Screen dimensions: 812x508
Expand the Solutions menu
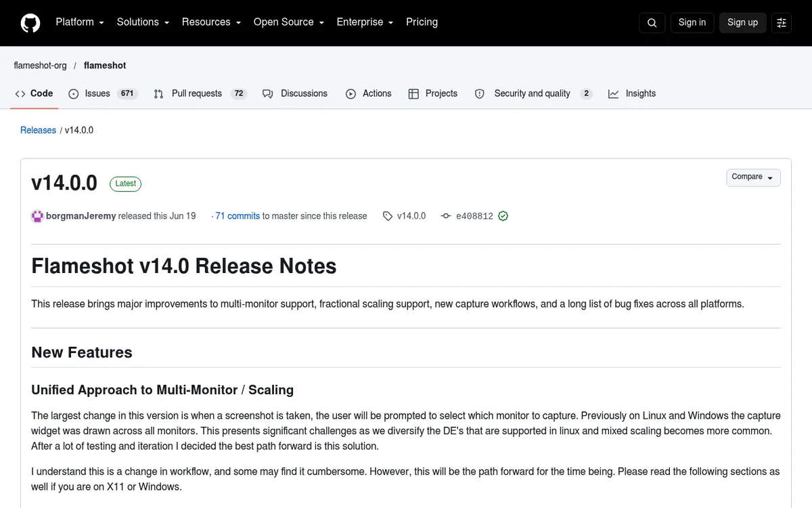[143, 22]
